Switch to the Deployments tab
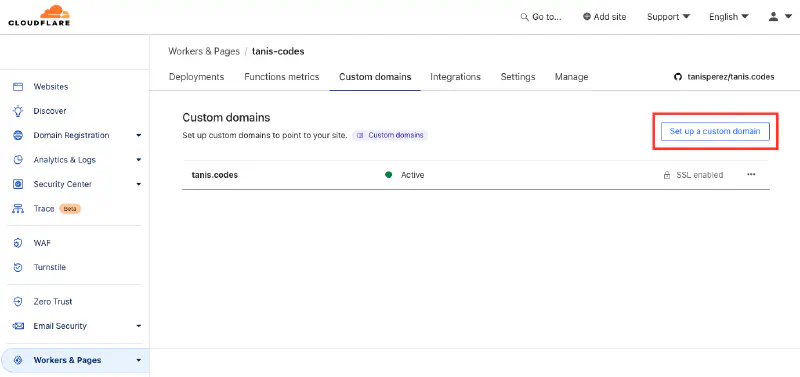This screenshot has width=800, height=377. pyautogui.click(x=196, y=77)
